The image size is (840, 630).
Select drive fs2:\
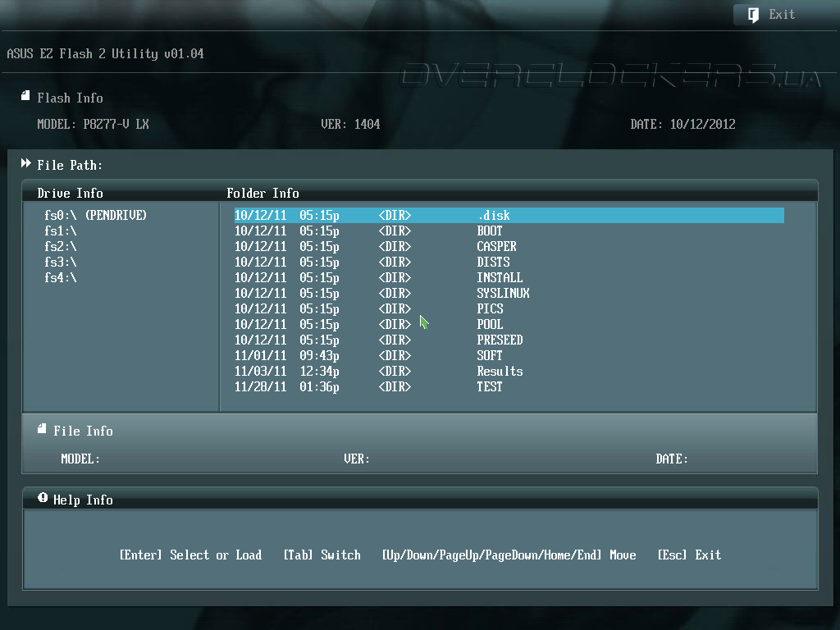click(x=61, y=246)
